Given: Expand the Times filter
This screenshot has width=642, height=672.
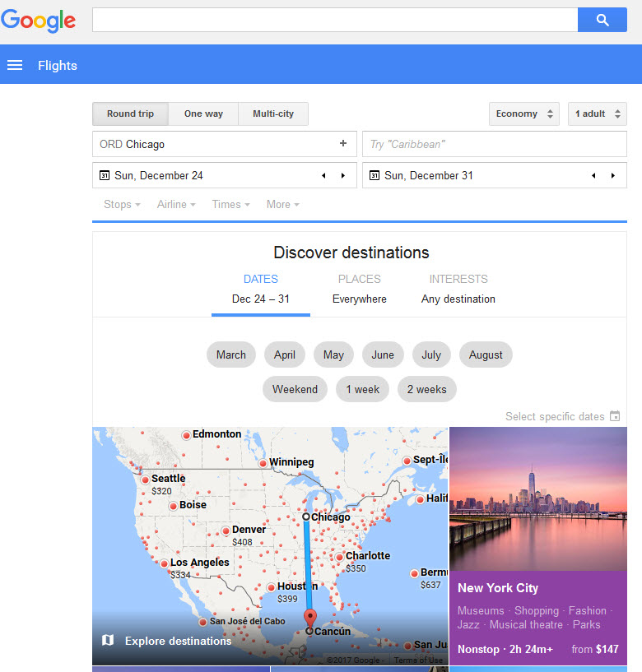Looking at the screenshot, I should [x=230, y=205].
